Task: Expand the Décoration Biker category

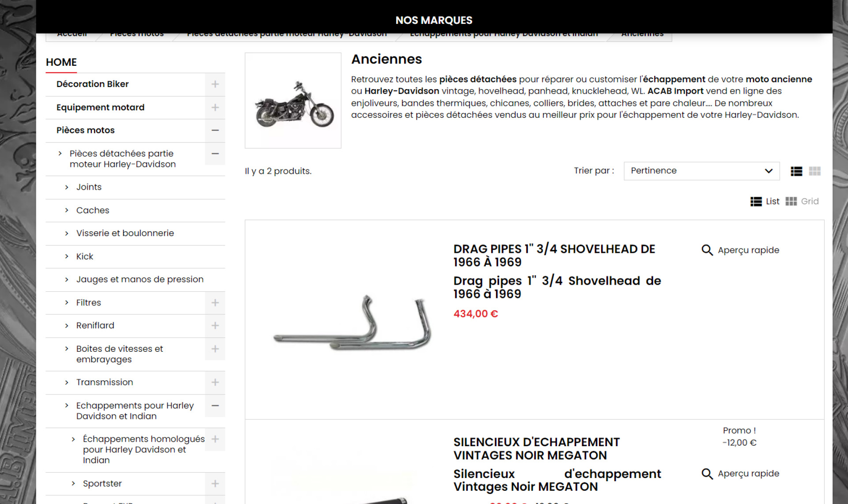Action: 215,84
